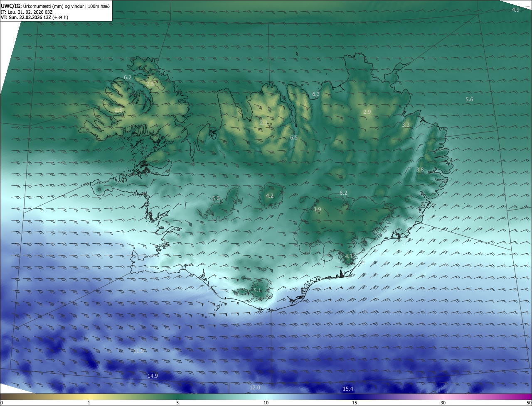Click the legend tick label 15

point(355,403)
